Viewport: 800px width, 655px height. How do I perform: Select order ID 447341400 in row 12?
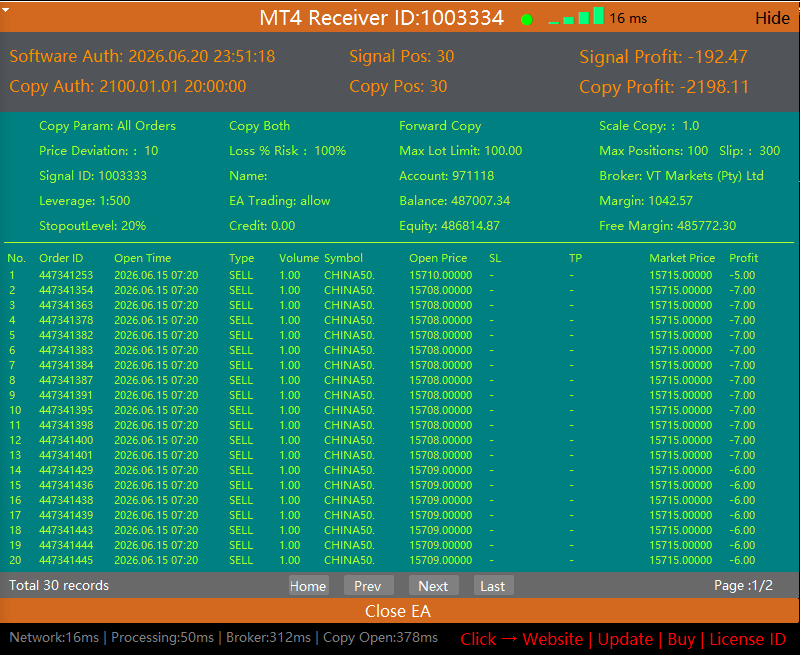point(66,440)
